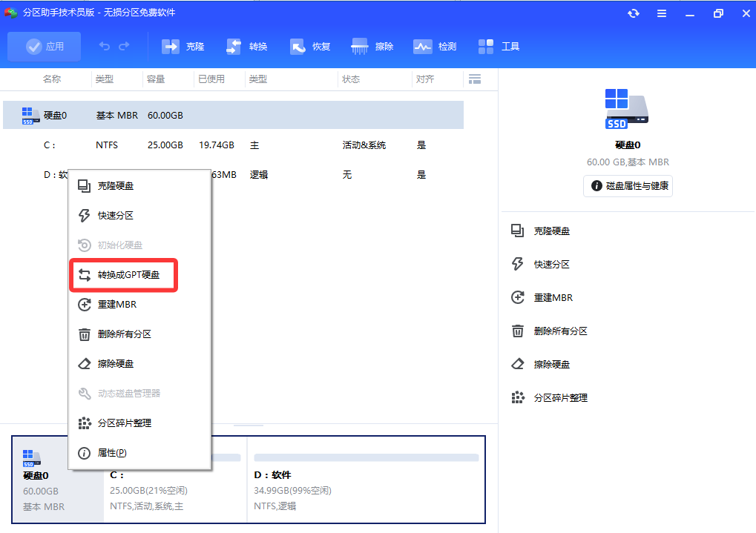The image size is (756, 533).
Task: Refresh the disk list using the refresh icon
Action: (x=633, y=13)
